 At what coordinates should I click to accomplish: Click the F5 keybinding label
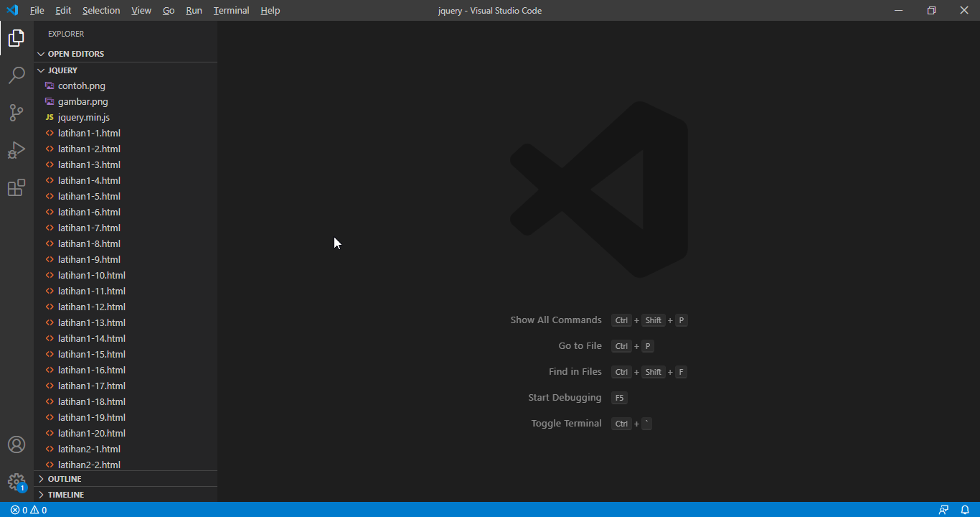coord(619,398)
